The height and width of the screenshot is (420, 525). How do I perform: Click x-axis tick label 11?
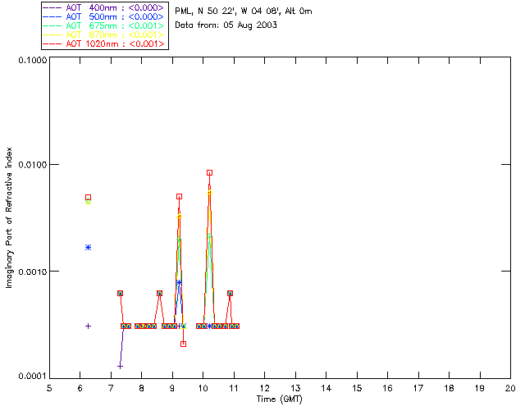pyautogui.click(x=234, y=388)
